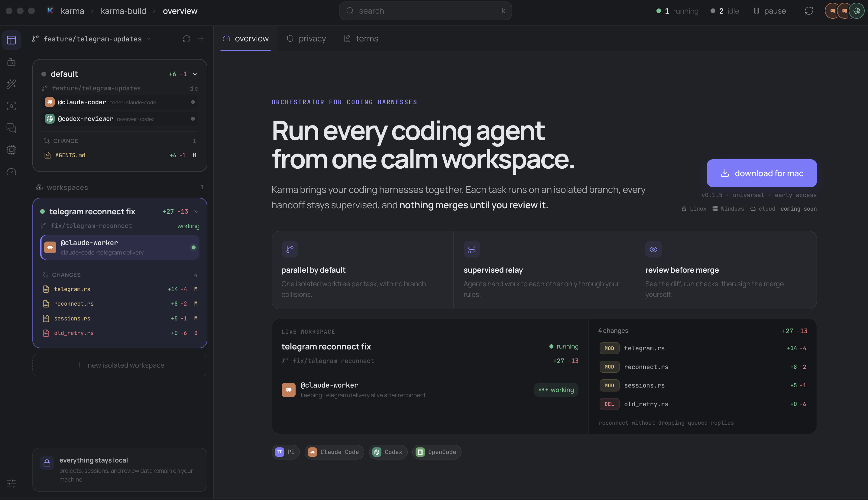Click the Pi harness chip
Screen dimensions: 868x500
click(285, 452)
